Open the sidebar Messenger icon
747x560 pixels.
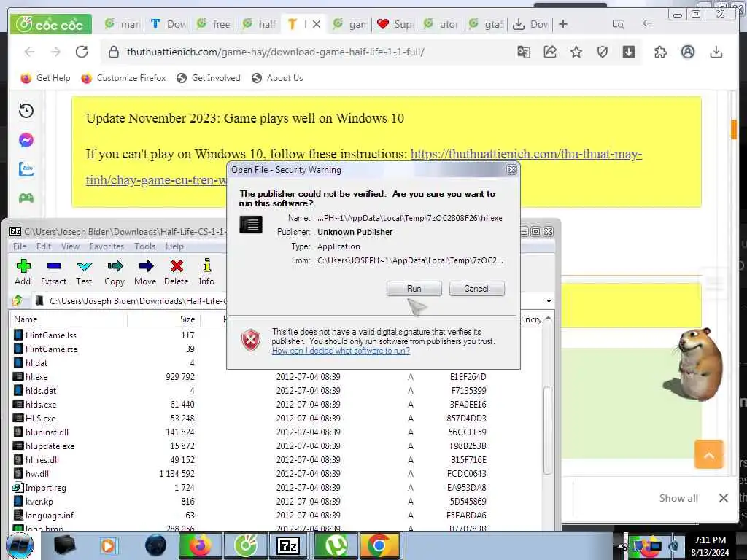pos(26,140)
